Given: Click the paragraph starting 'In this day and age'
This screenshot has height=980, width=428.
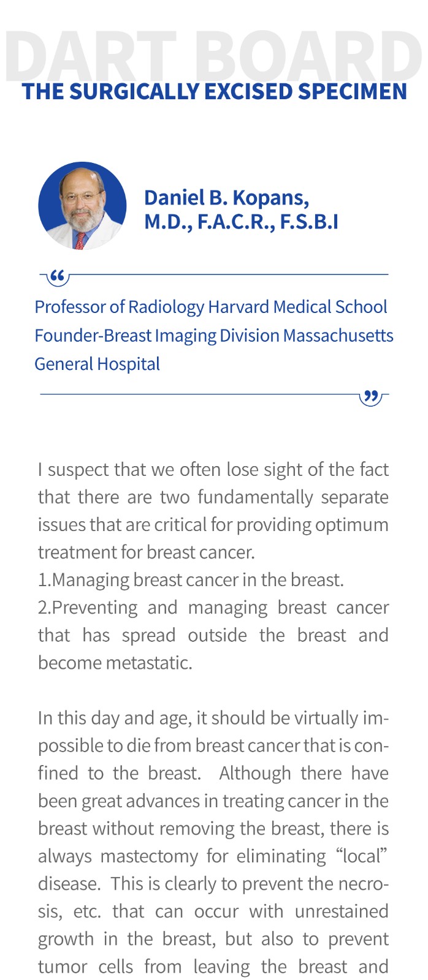Looking at the screenshot, I should (x=213, y=842).
